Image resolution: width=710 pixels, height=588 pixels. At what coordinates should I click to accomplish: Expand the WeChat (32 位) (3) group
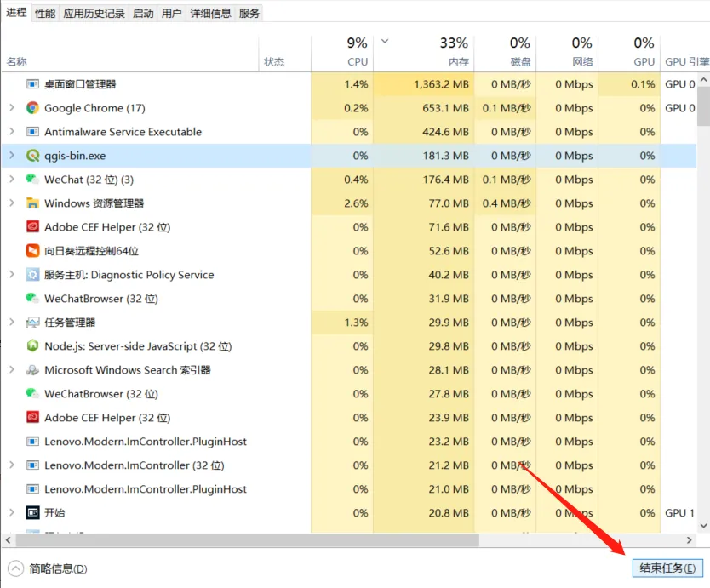[x=12, y=180]
